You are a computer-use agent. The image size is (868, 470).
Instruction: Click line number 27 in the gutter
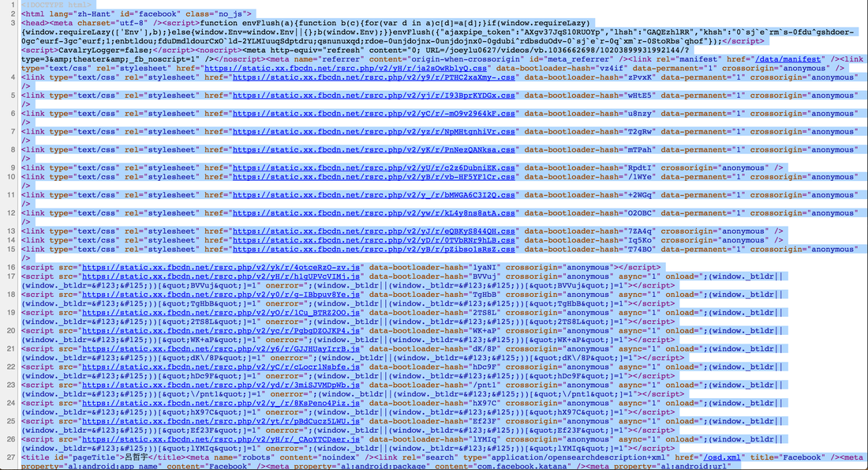(11, 457)
